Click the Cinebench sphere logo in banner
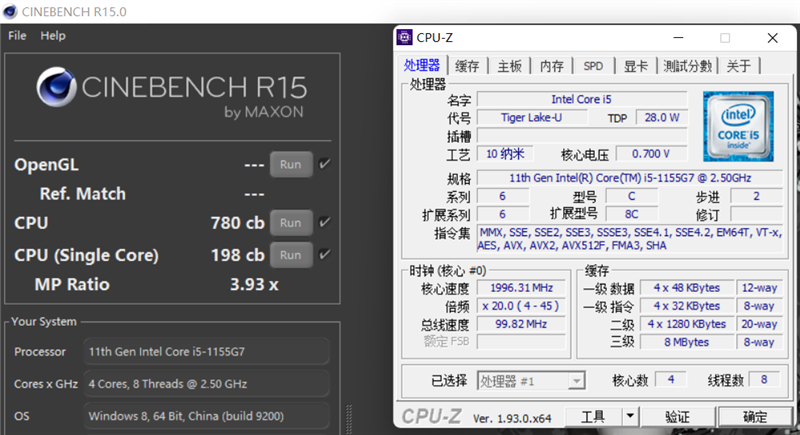The height and width of the screenshot is (435, 800). click(x=56, y=88)
